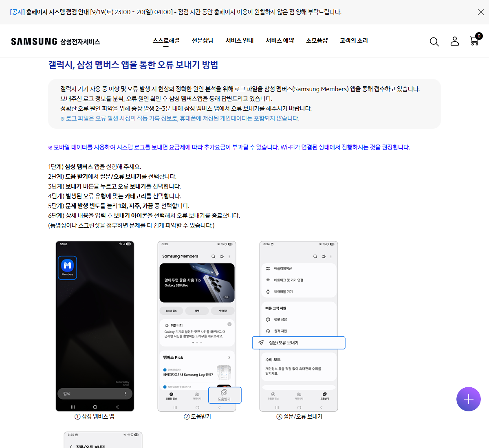
Task: Click 챗봇 상담 row in third screenshot
Action: (x=299, y=320)
